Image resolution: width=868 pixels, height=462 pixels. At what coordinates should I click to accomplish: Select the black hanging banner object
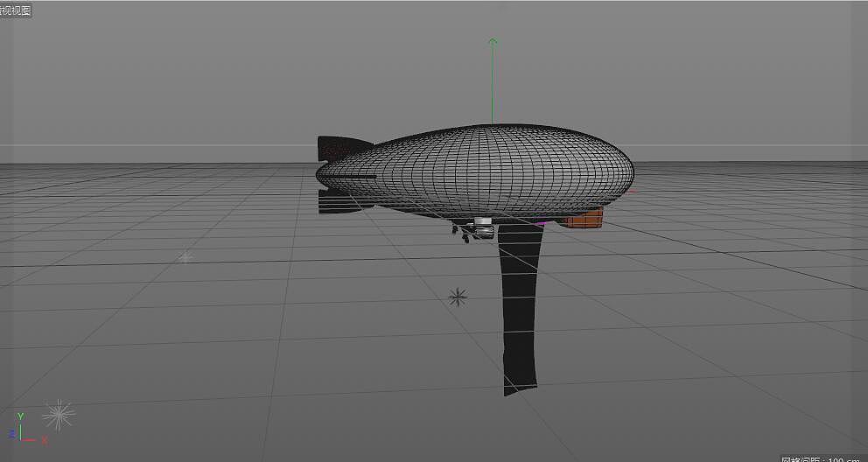(x=521, y=309)
